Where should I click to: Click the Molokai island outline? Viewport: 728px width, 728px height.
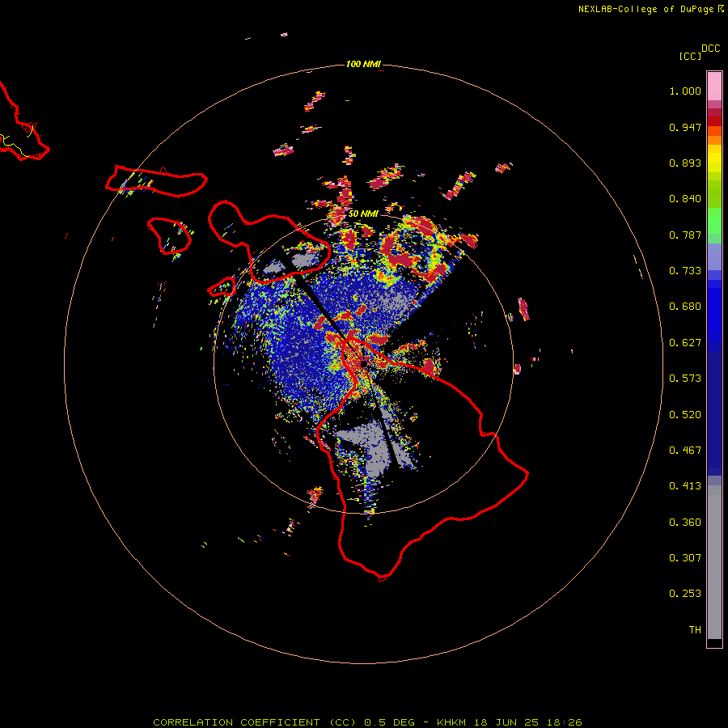[156, 181]
